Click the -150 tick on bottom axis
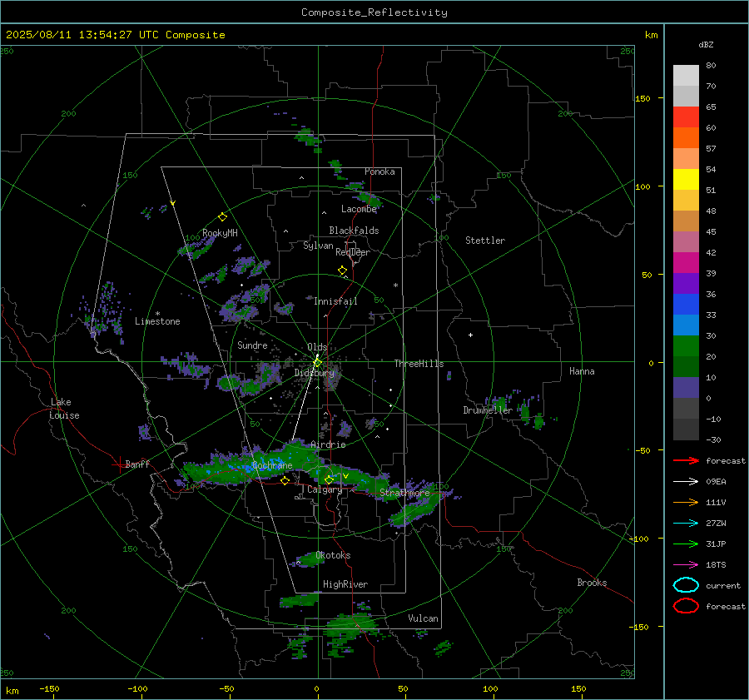The height and width of the screenshot is (700, 749). (49, 688)
